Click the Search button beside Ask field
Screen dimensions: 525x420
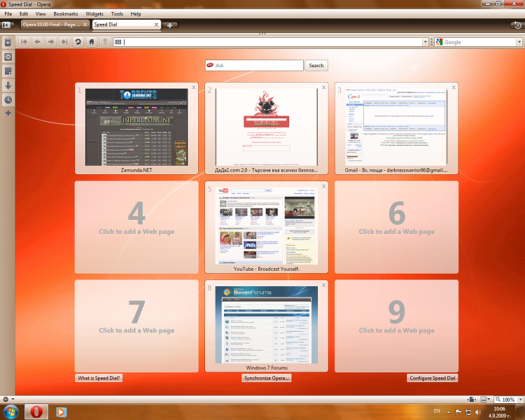[x=316, y=65]
